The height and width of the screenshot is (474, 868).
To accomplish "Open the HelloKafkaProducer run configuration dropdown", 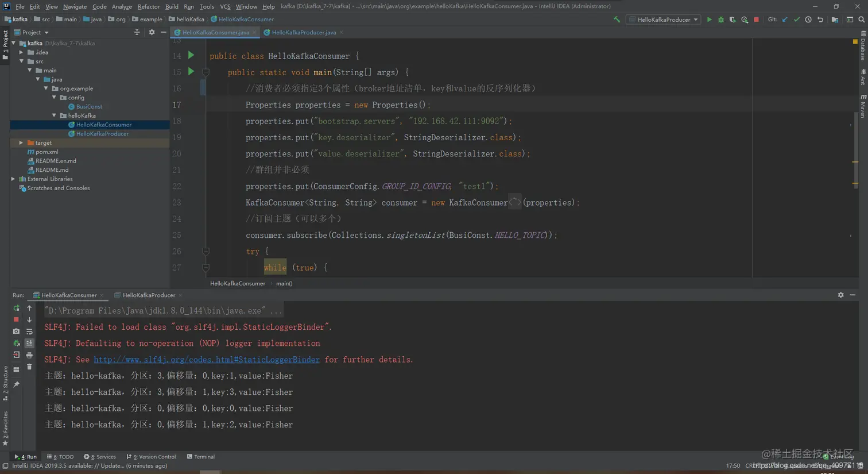I will (x=664, y=20).
